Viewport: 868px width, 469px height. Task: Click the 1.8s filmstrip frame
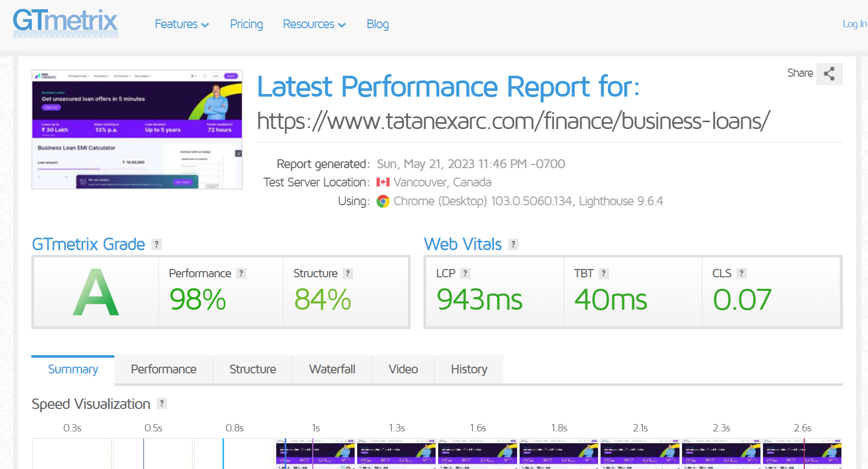point(559,453)
